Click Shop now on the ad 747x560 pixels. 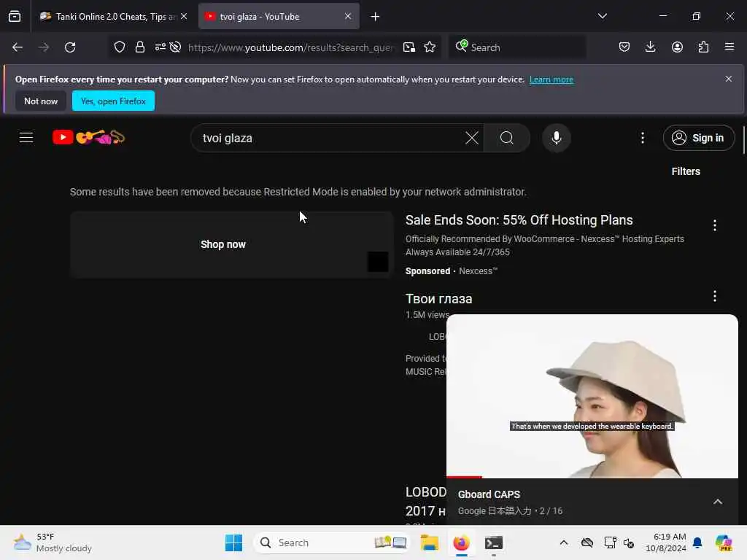tap(223, 244)
